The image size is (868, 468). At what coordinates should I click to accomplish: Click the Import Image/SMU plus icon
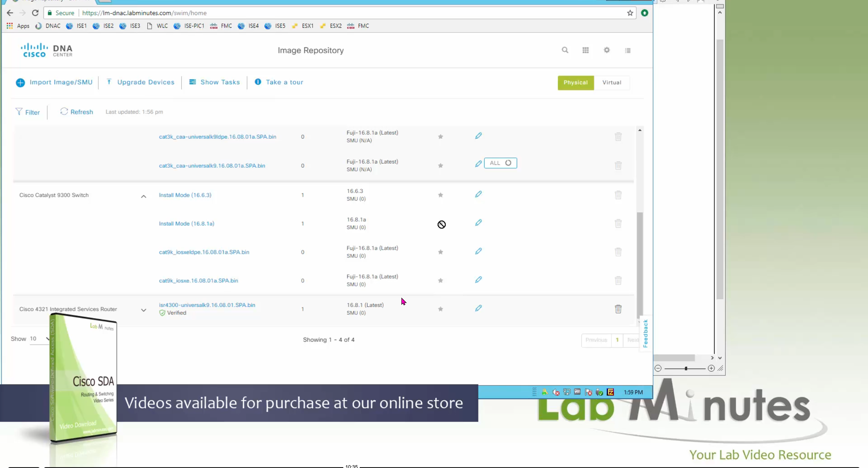[20, 83]
